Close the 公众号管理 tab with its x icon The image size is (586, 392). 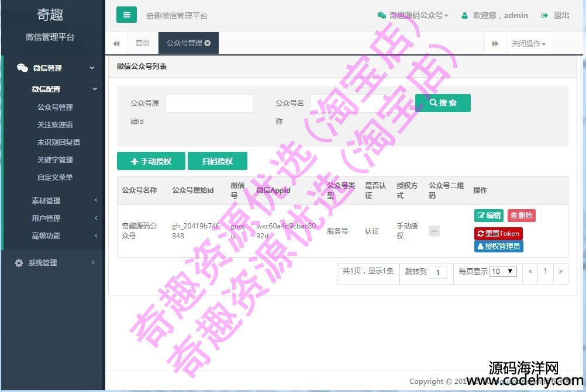(208, 43)
